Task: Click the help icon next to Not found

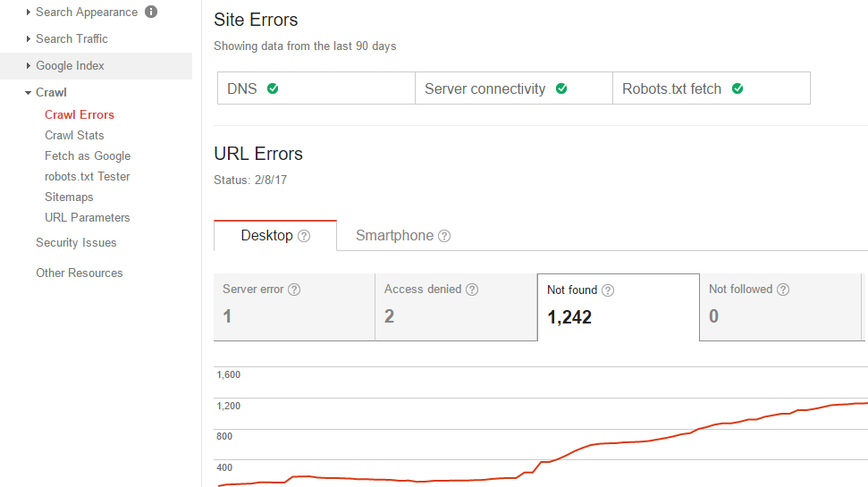Action: (x=608, y=290)
